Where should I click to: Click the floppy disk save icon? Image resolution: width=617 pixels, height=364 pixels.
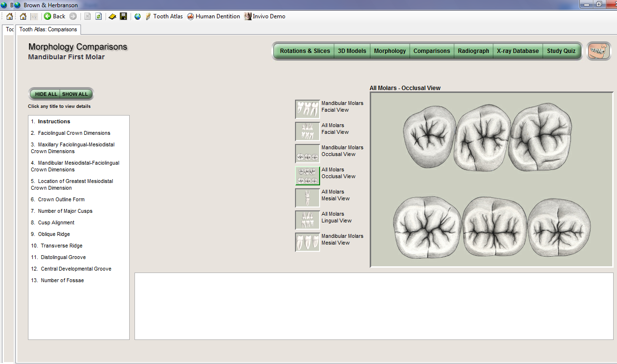(123, 16)
